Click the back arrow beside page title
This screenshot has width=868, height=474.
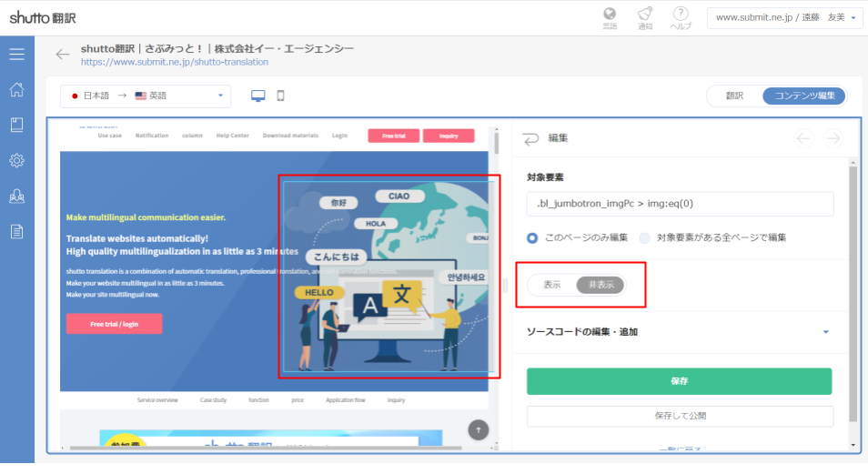tap(63, 54)
